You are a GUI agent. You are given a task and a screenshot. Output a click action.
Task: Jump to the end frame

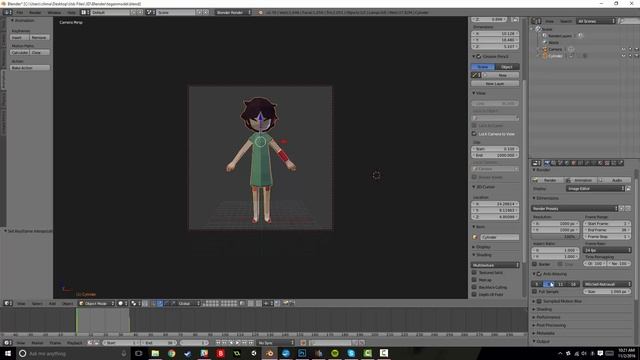[x=251, y=343]
